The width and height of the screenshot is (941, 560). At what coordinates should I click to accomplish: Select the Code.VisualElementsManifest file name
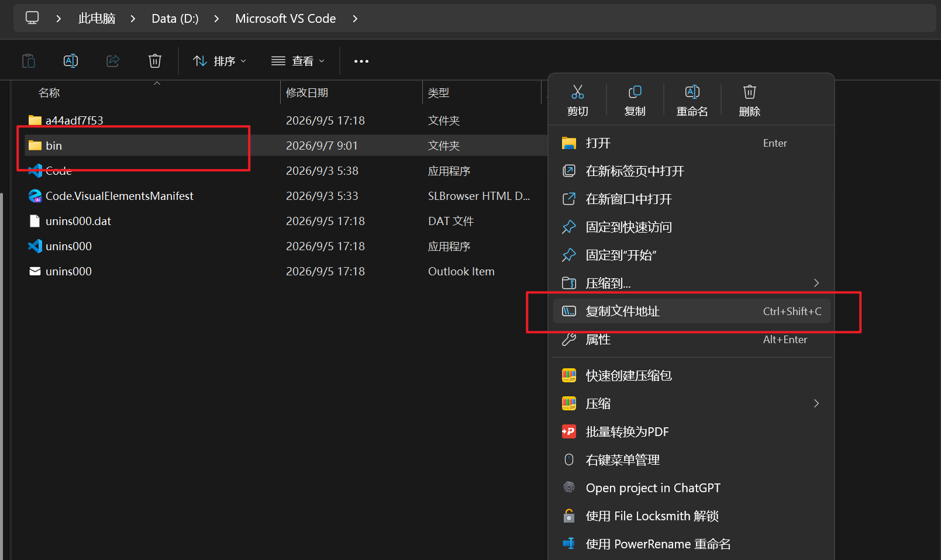click(x=119, y=196)
